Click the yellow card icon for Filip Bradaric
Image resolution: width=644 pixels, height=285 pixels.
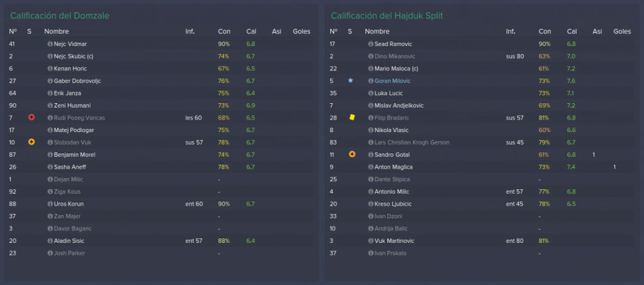[352, 118]
